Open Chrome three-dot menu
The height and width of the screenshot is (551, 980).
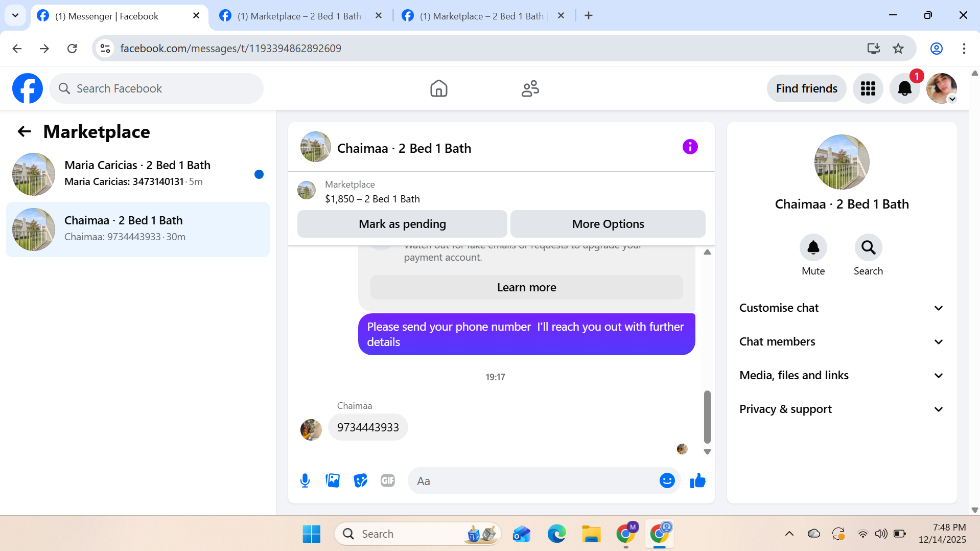click(964, 49)
